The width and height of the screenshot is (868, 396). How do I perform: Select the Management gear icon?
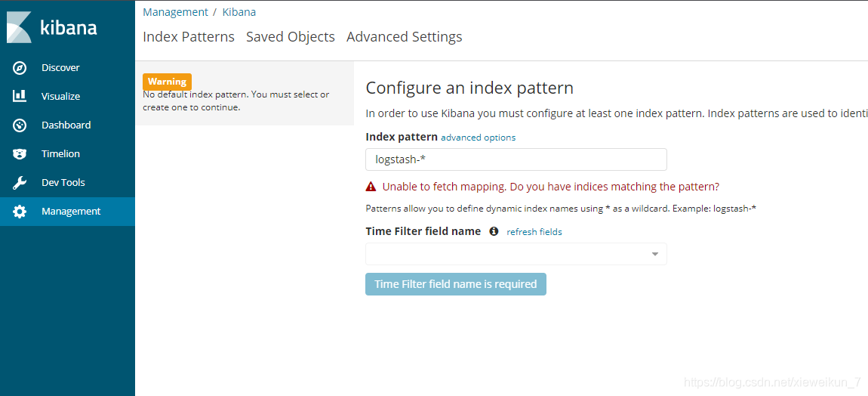click(20, 212)
